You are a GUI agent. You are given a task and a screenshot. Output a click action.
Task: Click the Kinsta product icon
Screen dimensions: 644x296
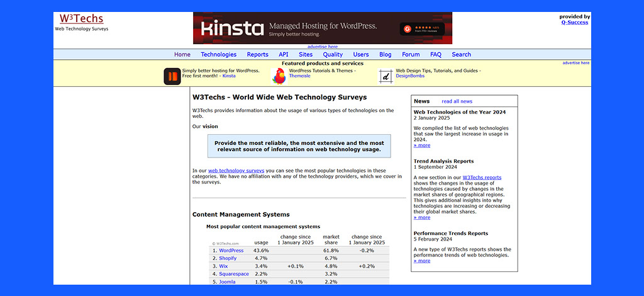(172, 76)
